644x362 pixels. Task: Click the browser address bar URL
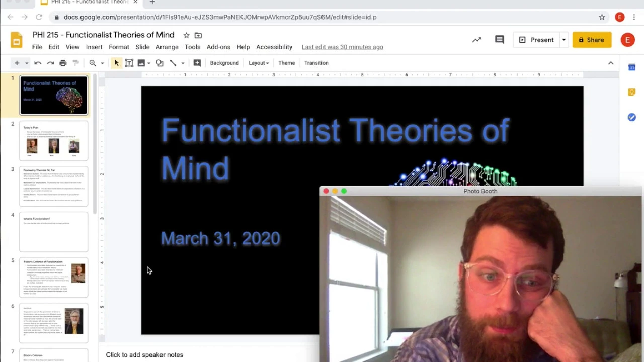[220, 17]
